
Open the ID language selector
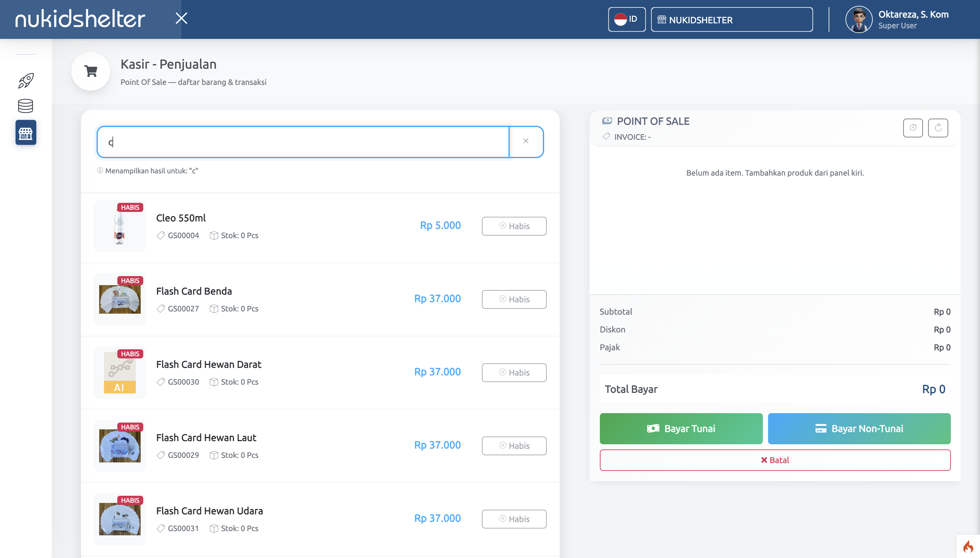[x=626, y=19]
